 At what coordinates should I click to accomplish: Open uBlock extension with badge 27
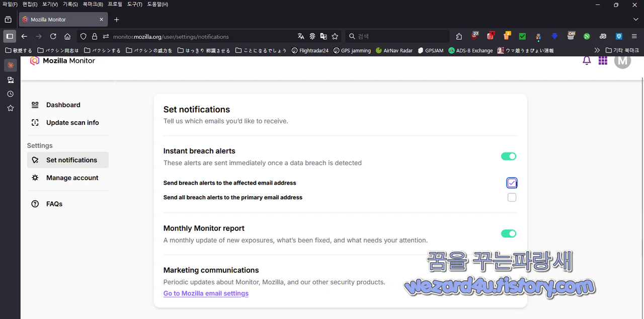click(475, 36)
